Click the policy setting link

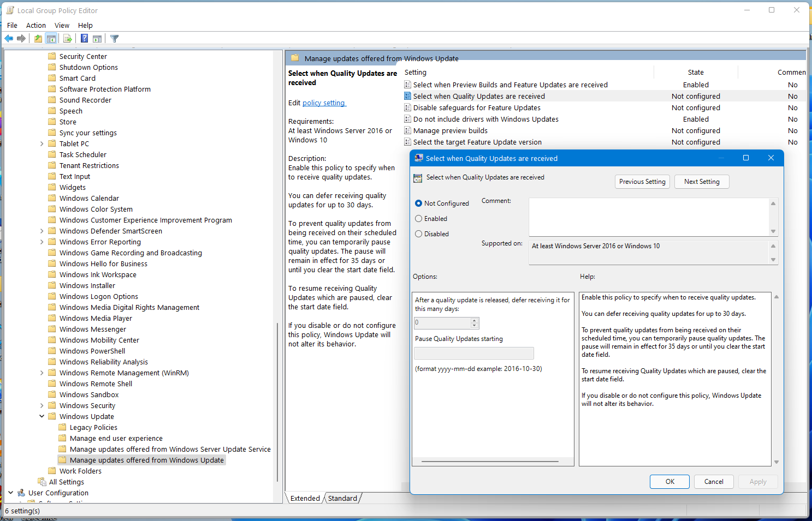pyautogui.click(x=323, y=103)
